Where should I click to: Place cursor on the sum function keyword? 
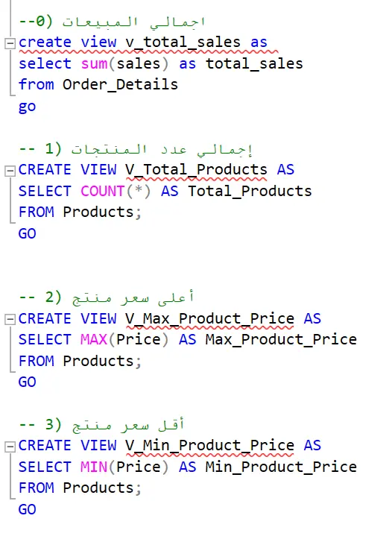[x=94, y=64]
